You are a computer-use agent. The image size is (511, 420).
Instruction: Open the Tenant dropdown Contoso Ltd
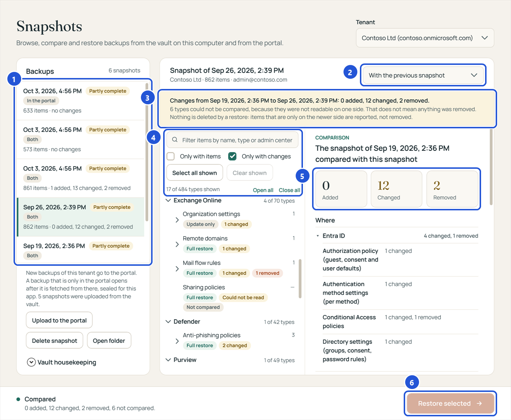click(x=425, y=38)
